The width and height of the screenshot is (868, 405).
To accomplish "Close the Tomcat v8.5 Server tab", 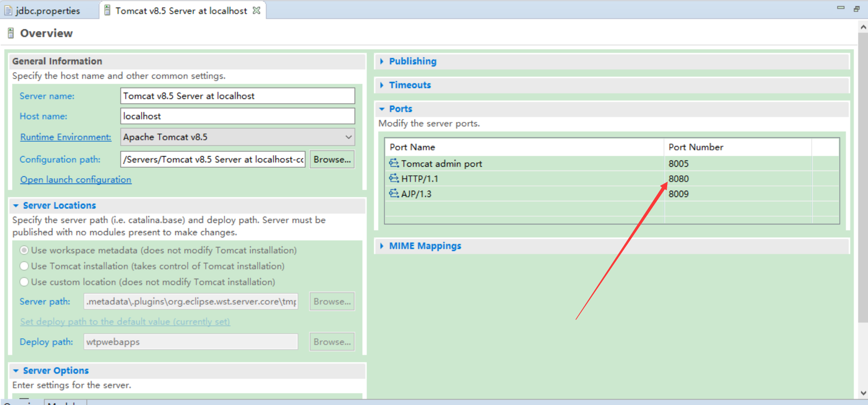I will click(257, 10).
